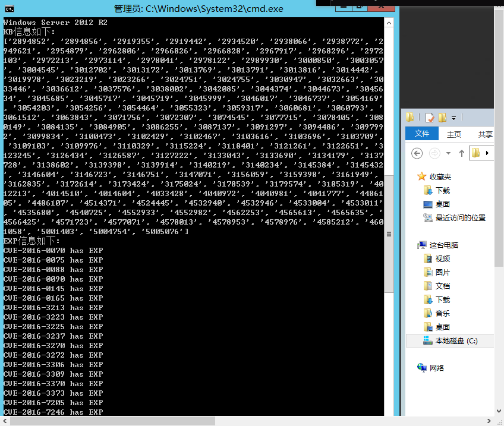Click the address bar folder icon
Screen dimensions: 504x426
point(476,153)
